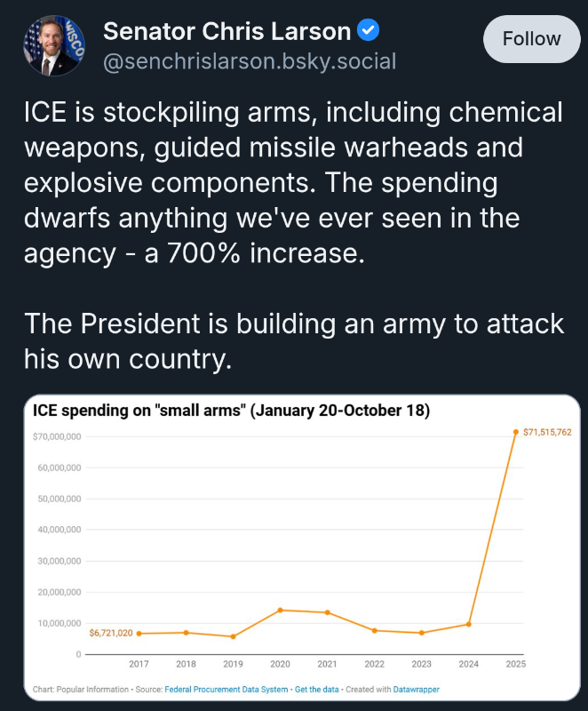Select the 2020 data point on line

pos(280,610)
